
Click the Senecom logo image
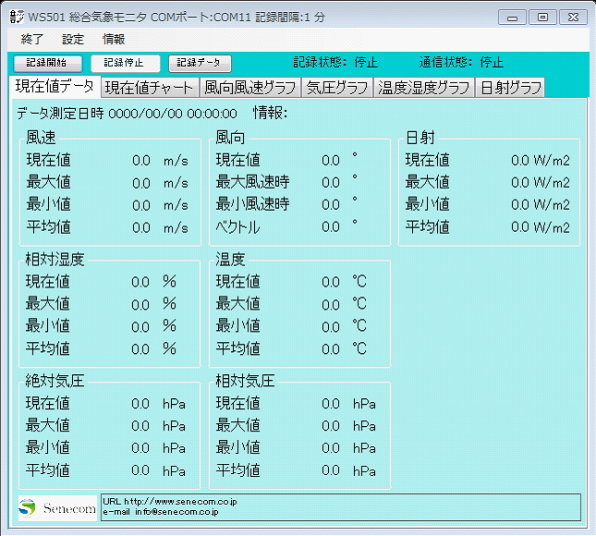(57, 508)
